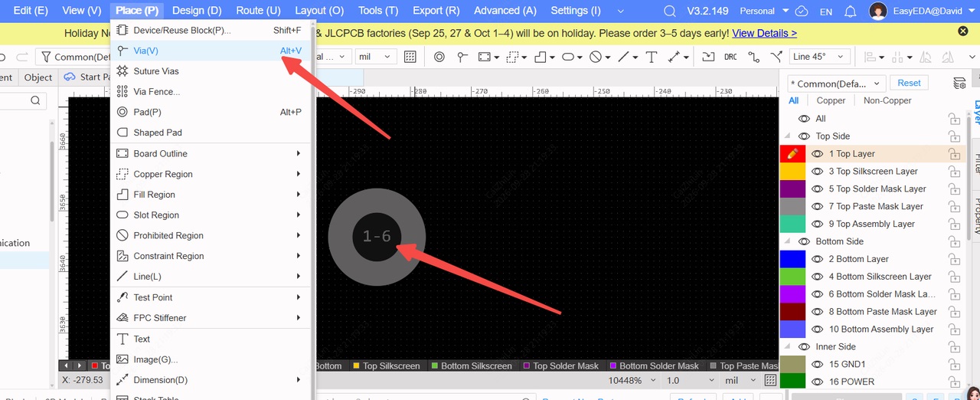This screenshot has height=400, width=980.
Task: Open the Route (U) menu
Action: (x=258, y=11)
